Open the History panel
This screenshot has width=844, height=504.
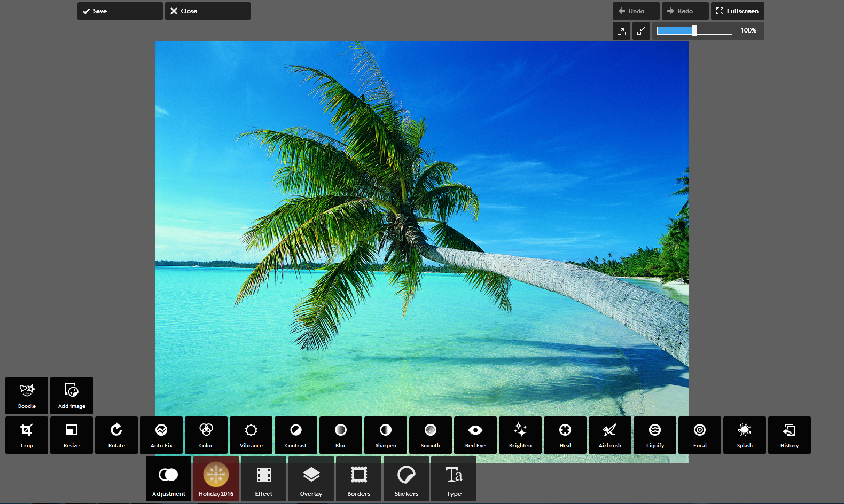(x=790, y=435)
